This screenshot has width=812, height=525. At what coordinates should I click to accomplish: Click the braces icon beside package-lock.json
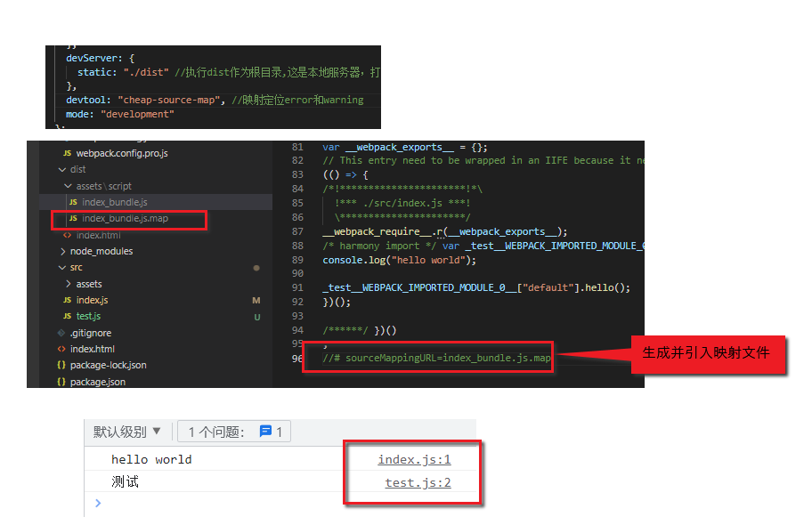[x=61, y=365]
